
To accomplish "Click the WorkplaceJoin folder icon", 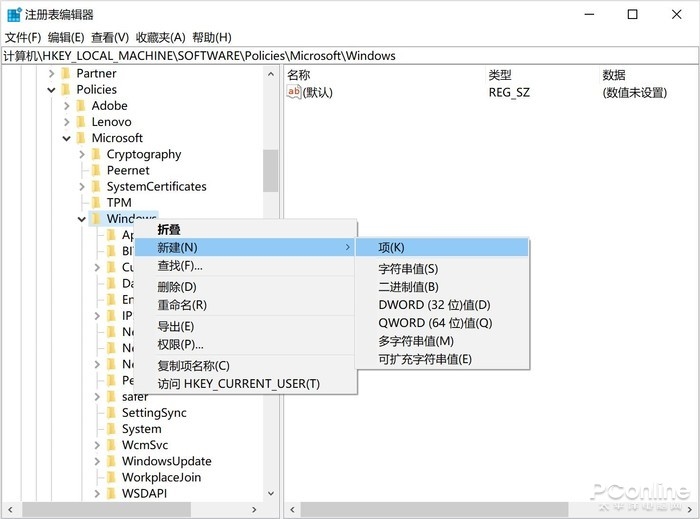I will point(112,477).
